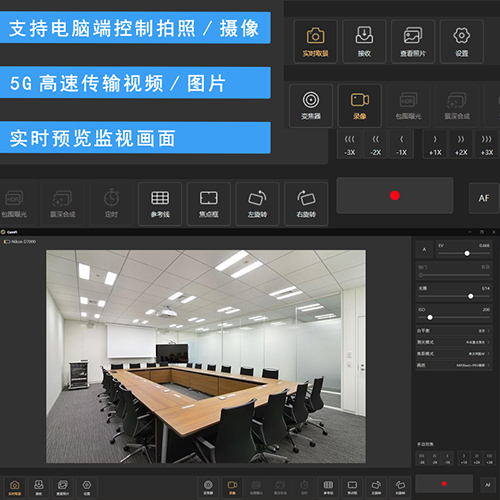This screenshot has height=500, width=500.
Task: Toggle the enlarged 参考线 grid lines button
Action: [x=160, y=204]
